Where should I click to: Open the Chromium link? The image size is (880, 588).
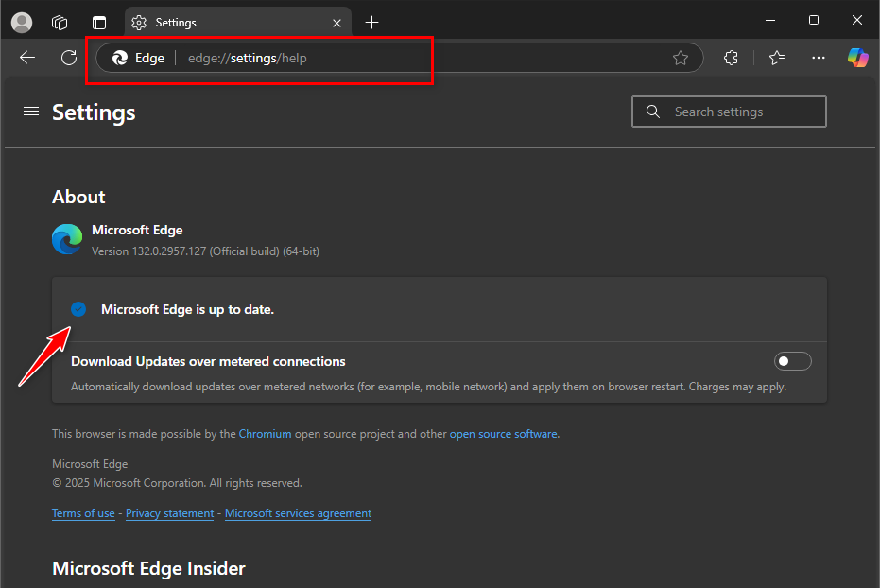(x=265, y=434)
